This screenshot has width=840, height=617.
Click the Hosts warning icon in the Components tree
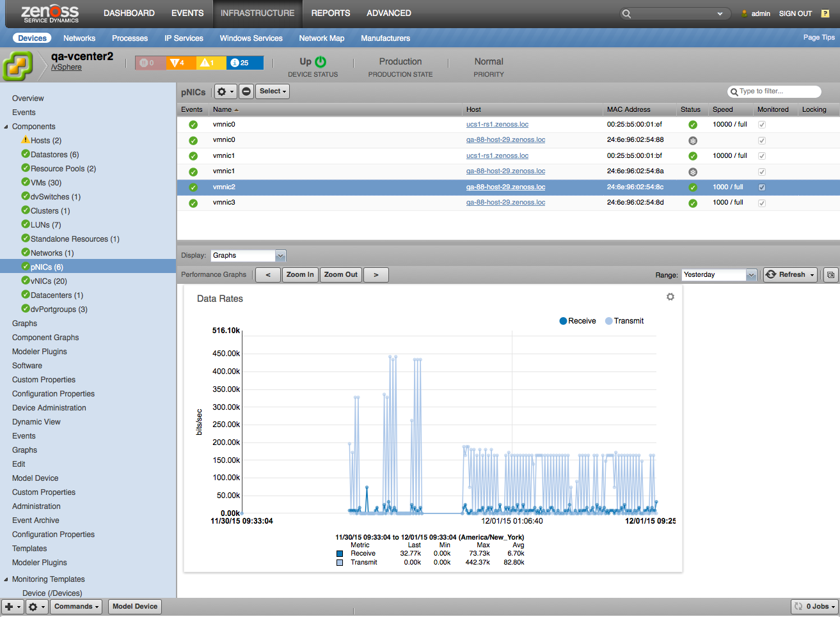click(26, 139)
